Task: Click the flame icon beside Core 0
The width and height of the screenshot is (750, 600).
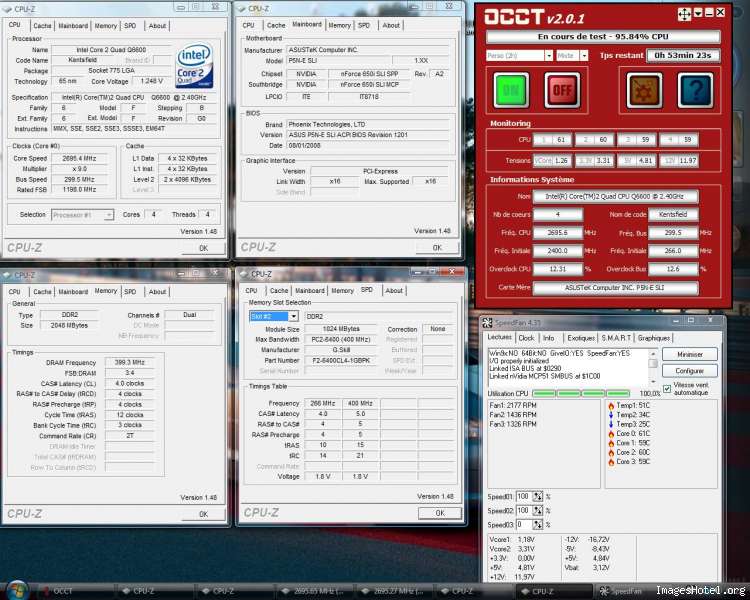Action: click(611, 434)
